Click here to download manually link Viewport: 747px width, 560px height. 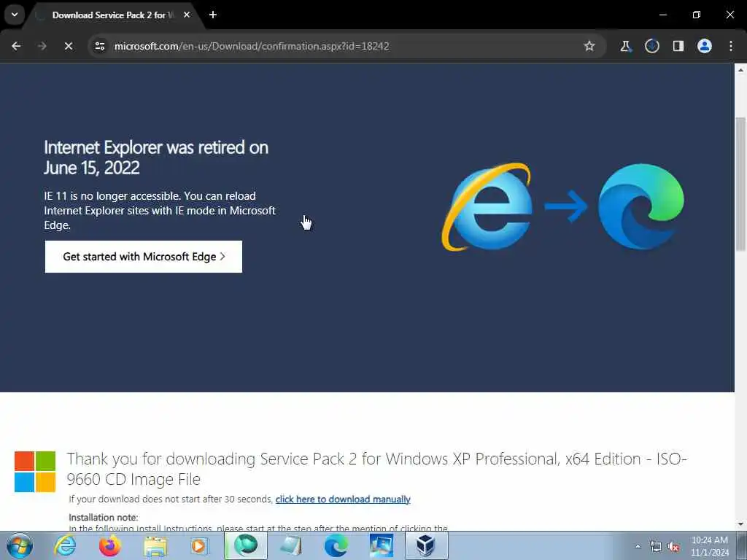pyautogui.click(x=343, y=499)
